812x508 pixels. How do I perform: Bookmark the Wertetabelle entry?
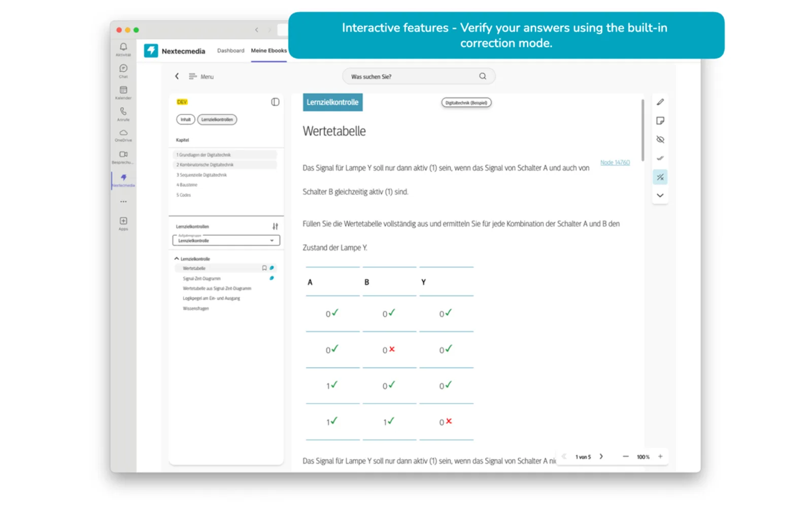click(264, 268)
